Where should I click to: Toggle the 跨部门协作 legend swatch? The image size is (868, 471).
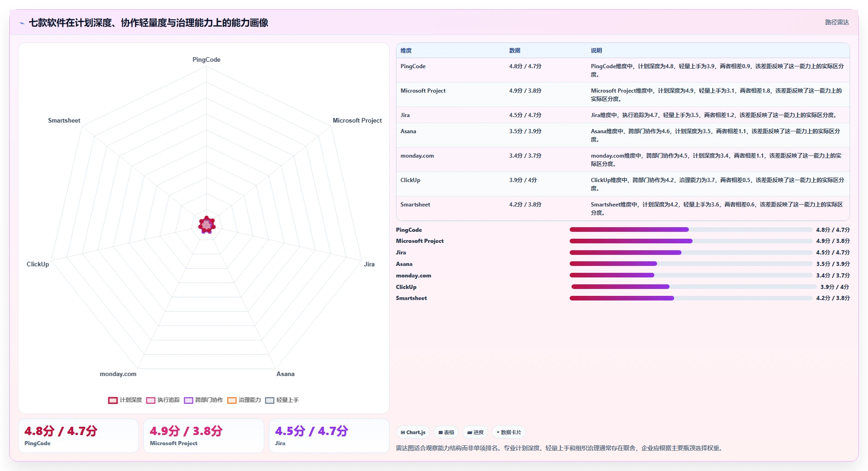coord(188,400)
